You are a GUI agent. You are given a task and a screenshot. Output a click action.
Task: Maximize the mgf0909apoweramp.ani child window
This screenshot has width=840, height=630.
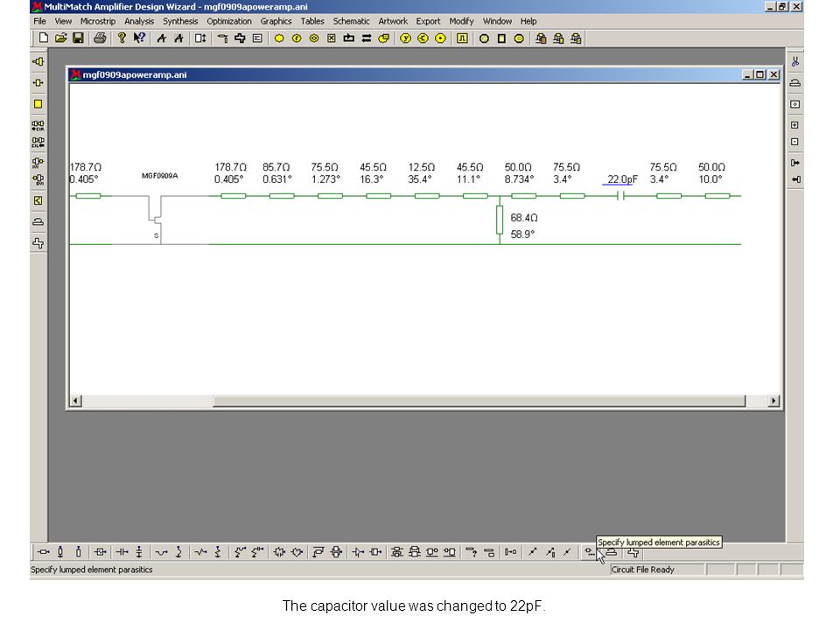pyautogui.click(x=759, y=74)
